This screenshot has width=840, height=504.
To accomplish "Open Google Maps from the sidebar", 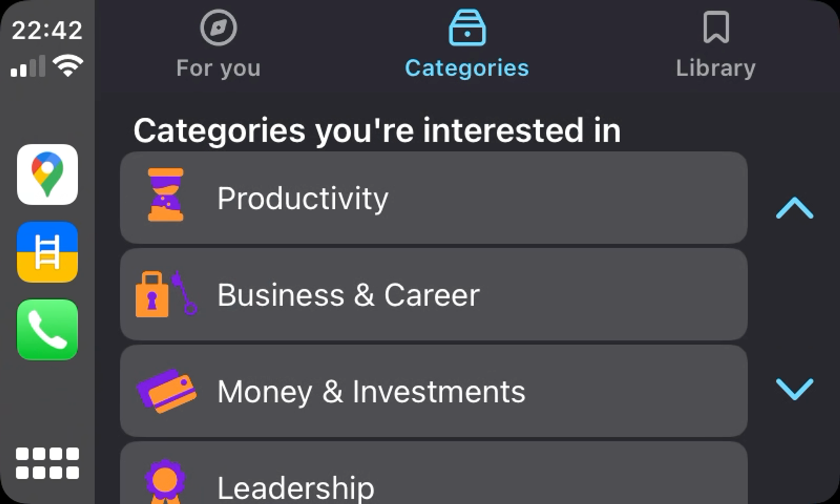I will 47,174.
